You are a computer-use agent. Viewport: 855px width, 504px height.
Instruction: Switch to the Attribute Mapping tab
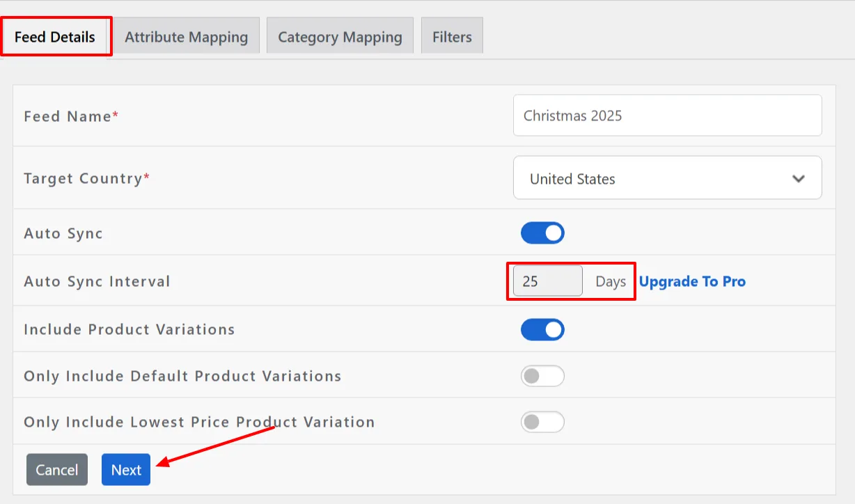[x=186, y=36]
